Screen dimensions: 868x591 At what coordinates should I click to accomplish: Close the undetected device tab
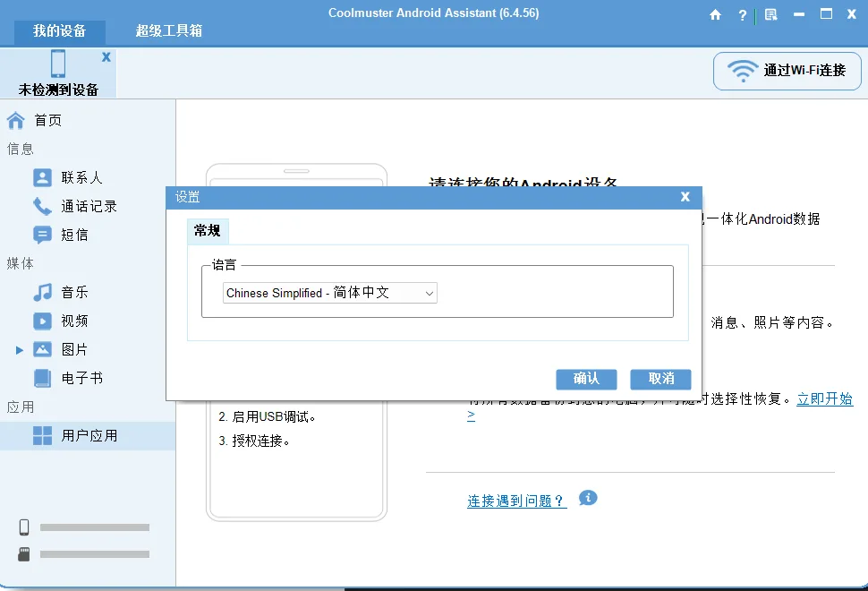pos(106,56)
